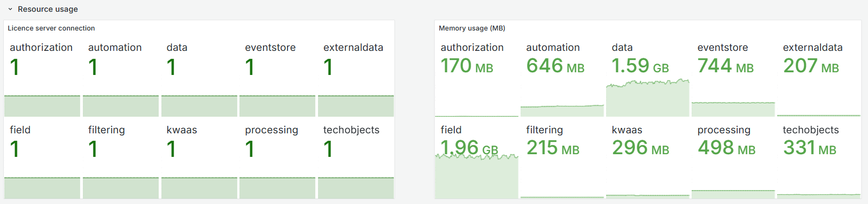
Task: Select eventstore value in Licence server connection
Action: pos(250,67)
